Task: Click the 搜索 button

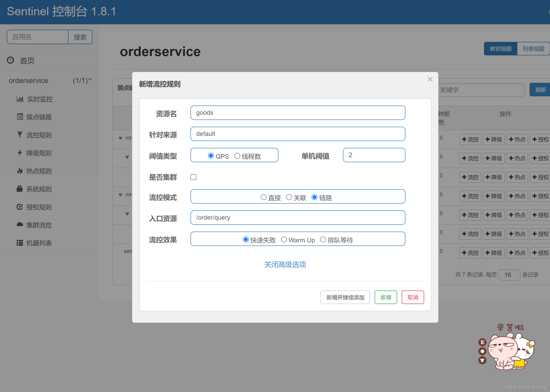Action: (80, 37)
